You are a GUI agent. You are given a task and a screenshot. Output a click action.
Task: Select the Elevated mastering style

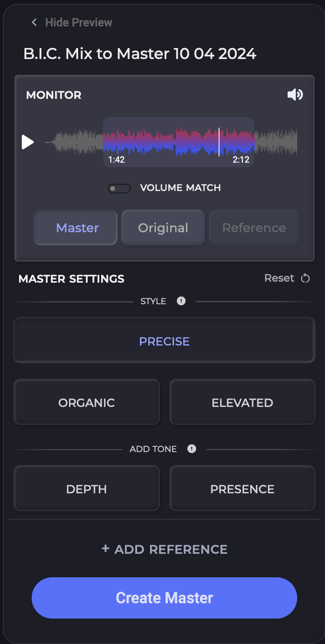[x=242, y=402]
